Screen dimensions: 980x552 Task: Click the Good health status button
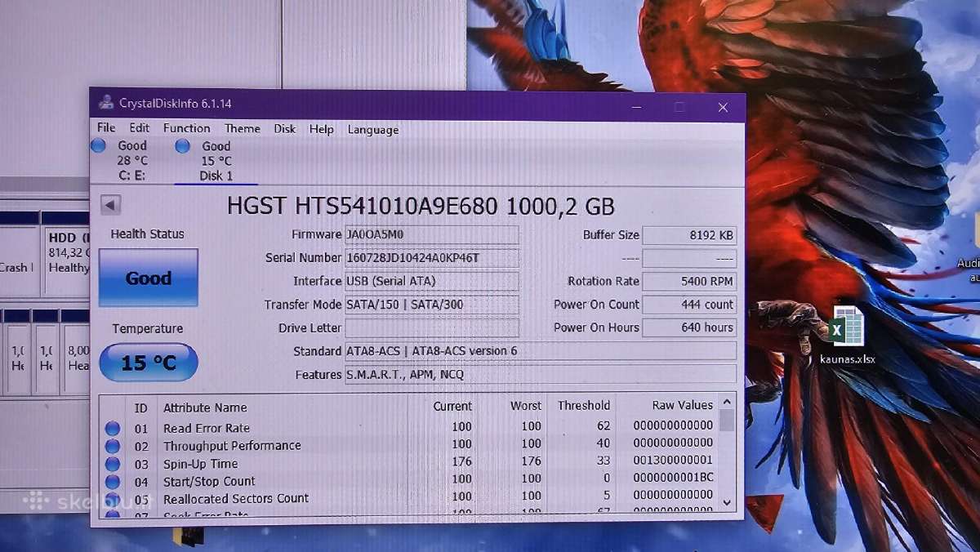click(148, 278)
